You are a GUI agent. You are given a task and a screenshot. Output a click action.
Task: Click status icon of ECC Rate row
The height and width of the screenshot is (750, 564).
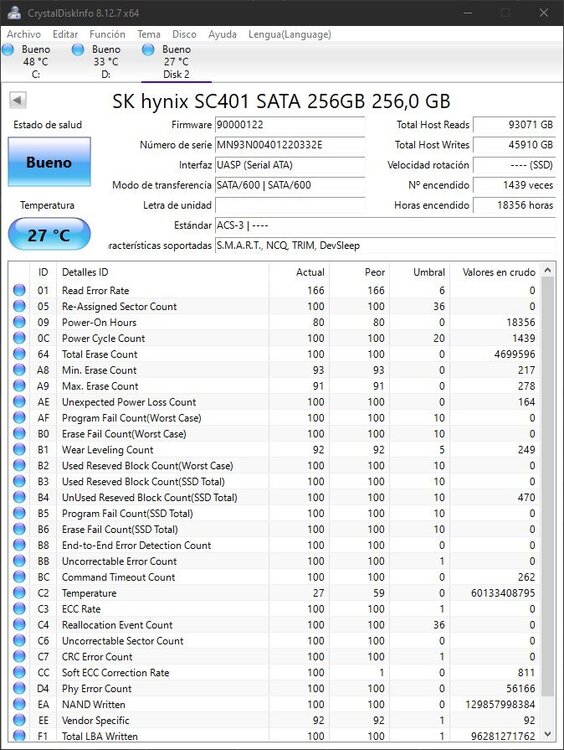[x=19, y=608]
